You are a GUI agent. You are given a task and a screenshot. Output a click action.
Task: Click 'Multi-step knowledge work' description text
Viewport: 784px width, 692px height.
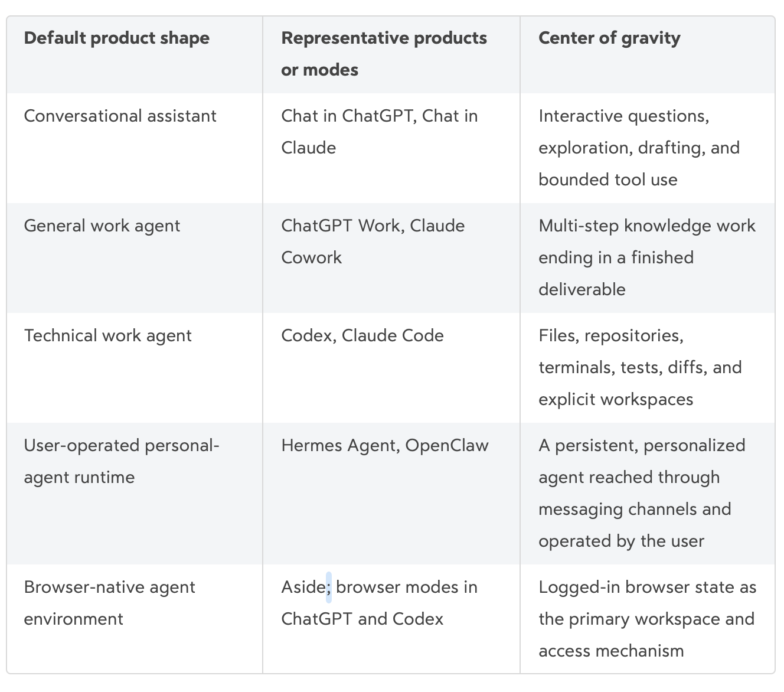[647, 257]
